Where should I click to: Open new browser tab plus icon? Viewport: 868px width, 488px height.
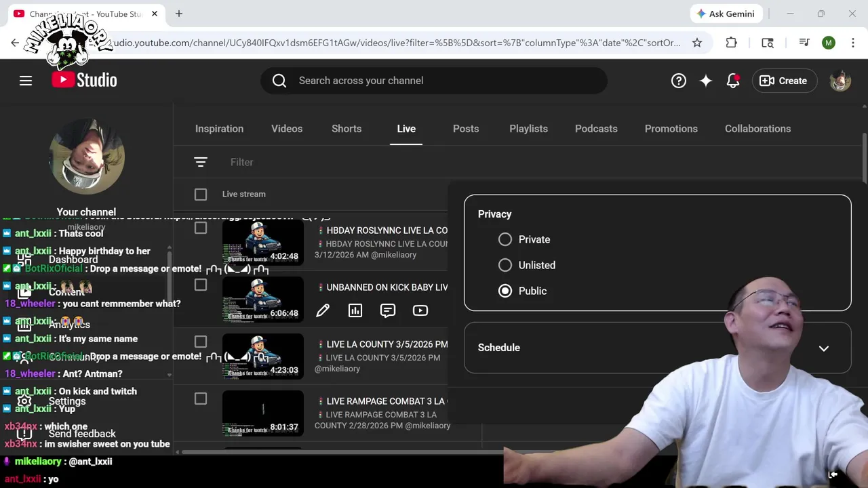(179, 14)
